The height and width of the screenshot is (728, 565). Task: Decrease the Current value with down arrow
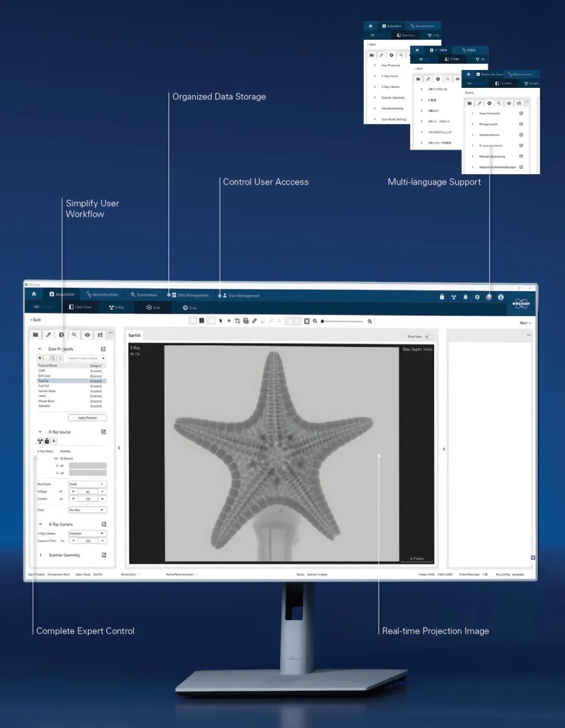73,499
